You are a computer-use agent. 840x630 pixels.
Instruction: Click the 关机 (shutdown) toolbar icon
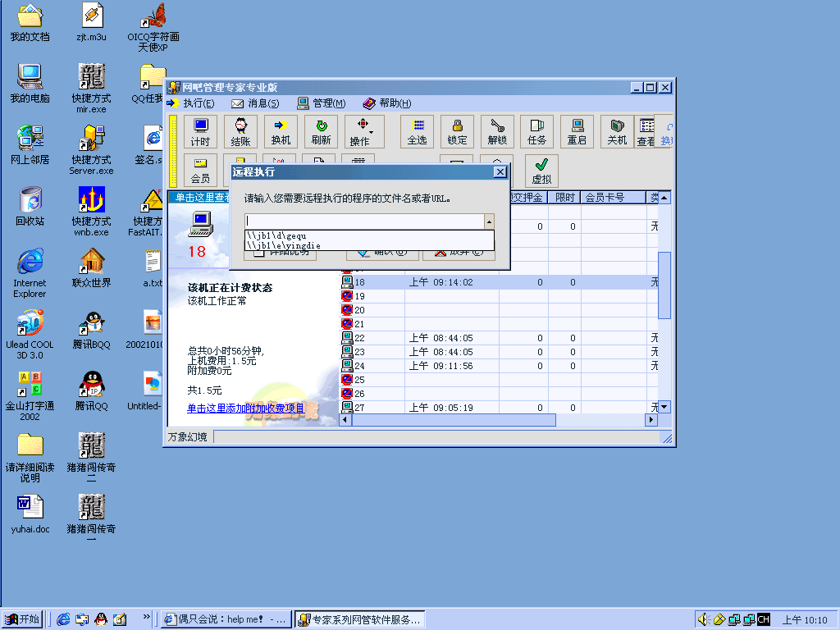(x=617, y=131)
